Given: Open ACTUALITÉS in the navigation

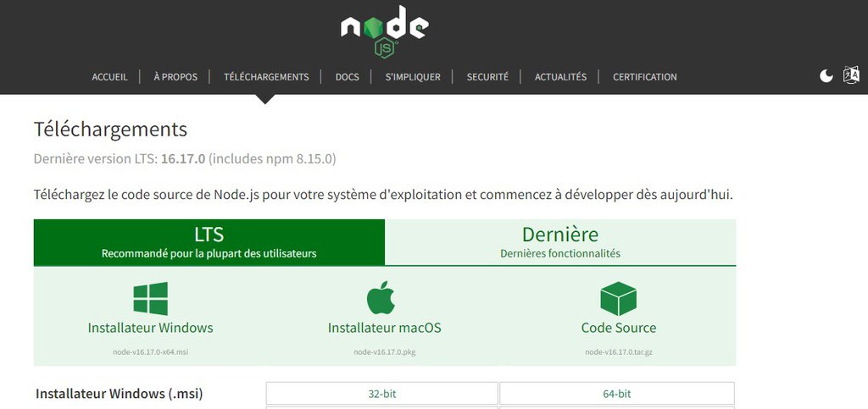Looking at the screenshot, I should pyautogui.click(x=560, y=77).
